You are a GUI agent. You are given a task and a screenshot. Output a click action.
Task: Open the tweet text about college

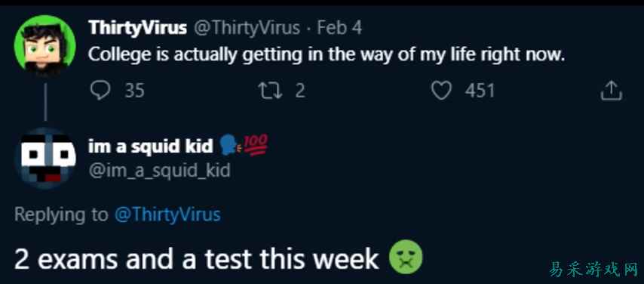point(327,55)
